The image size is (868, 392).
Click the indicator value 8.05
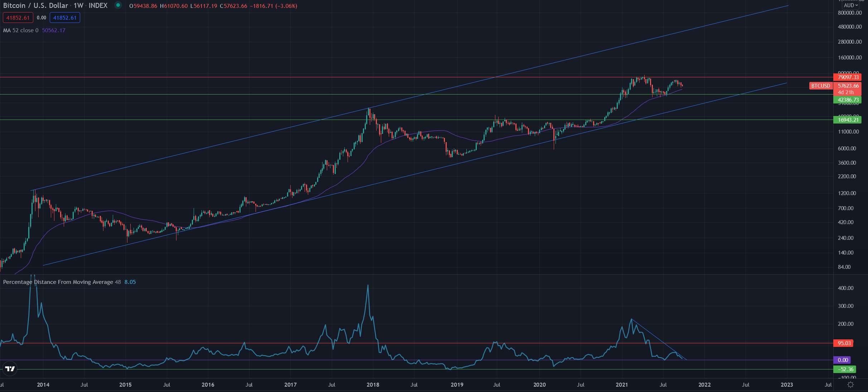coord(130,282)
